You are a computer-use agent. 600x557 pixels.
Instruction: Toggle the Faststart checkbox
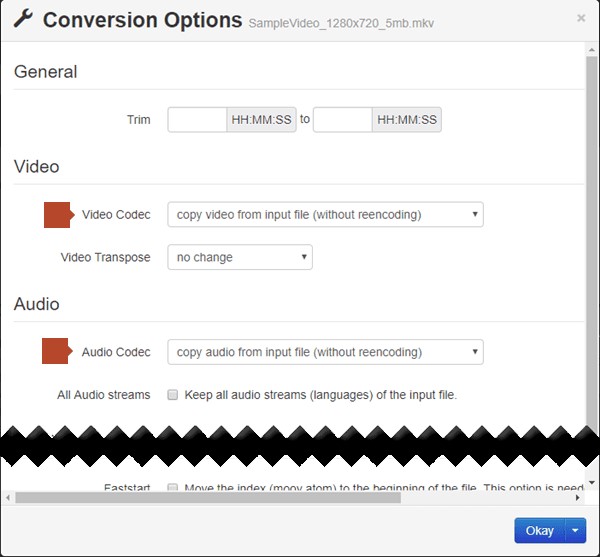coord(173,487)
